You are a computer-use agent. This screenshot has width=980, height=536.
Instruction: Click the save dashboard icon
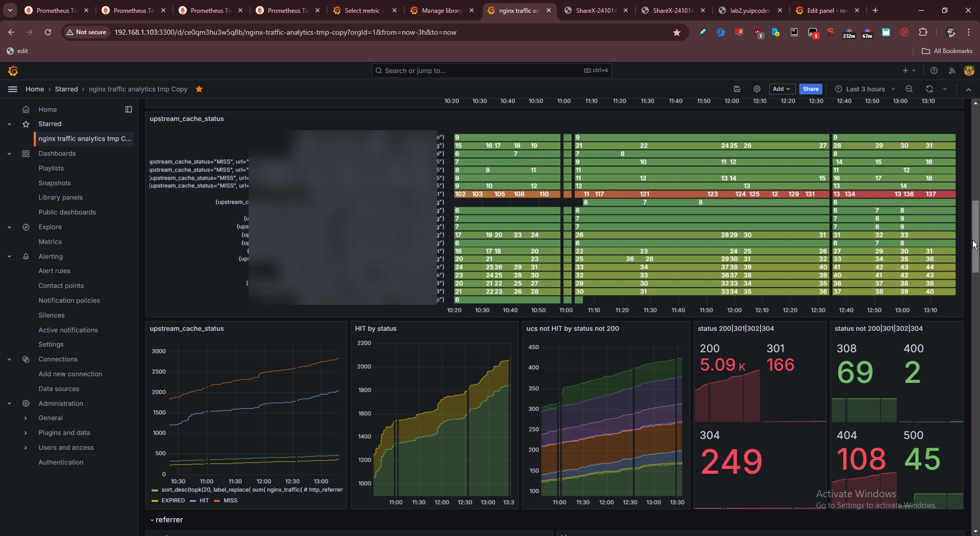pyautogui.click(x=737, y=89)
